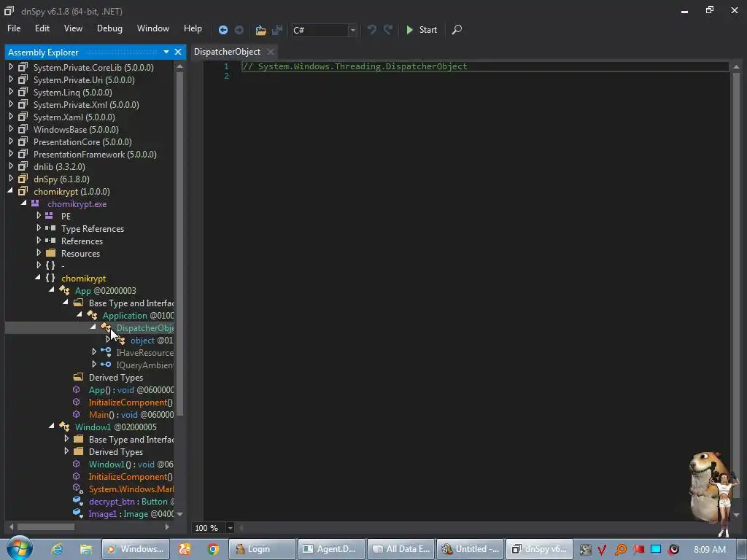Click the decrypt_btn field icon
This screenshot has width=747, height=560.
pyautogui.click(x=77, y=501)
